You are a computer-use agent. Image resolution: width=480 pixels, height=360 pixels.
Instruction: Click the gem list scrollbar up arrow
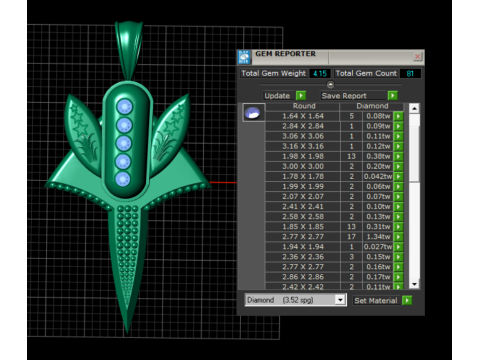414,108
